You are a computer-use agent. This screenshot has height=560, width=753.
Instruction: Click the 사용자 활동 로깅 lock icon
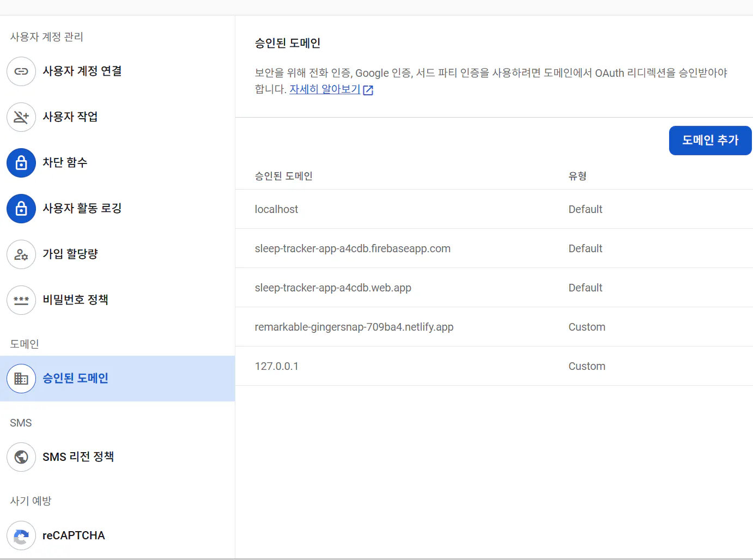tap(21, 209)
